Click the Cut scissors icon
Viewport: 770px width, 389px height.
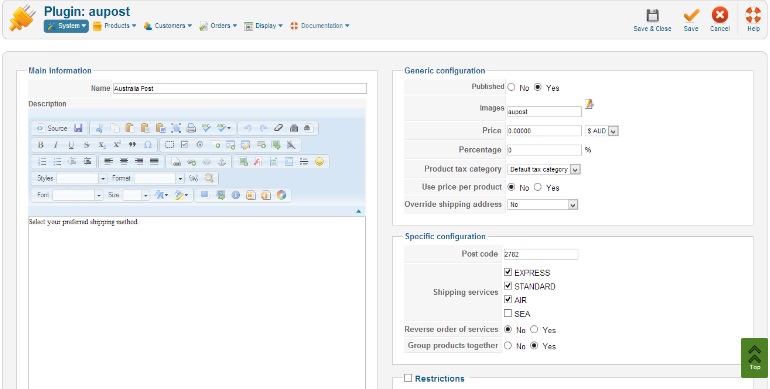[100, 128]
